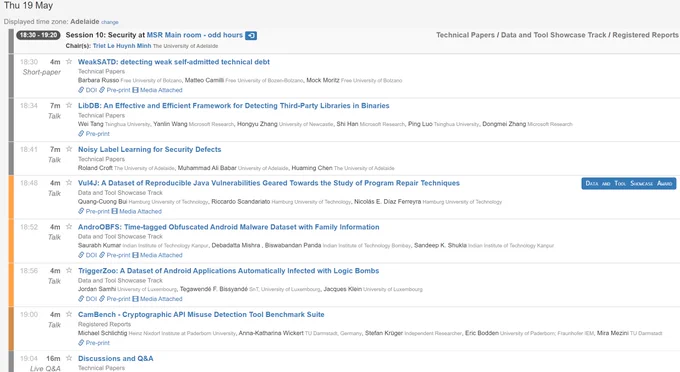Click author Matteo Camilli
Image resolution: width=680 pixels, height=372 pixels.
click(x=204, y=81)
